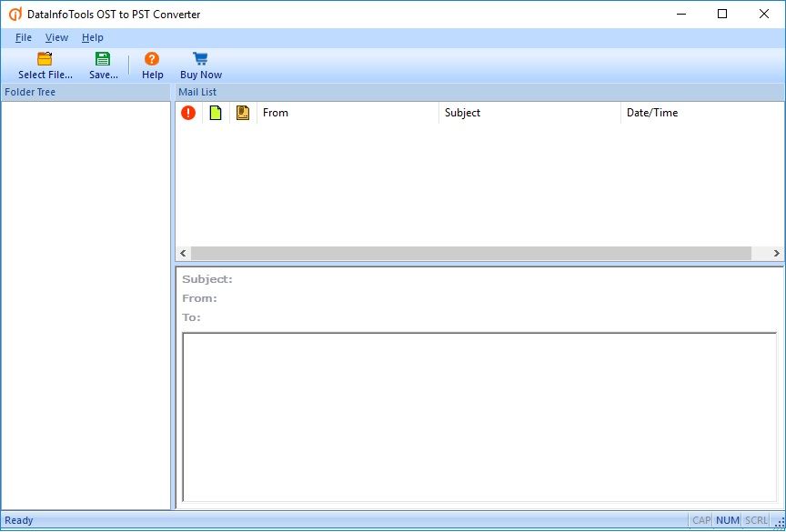Click the window resize grip in the corner

pos(779,523)
